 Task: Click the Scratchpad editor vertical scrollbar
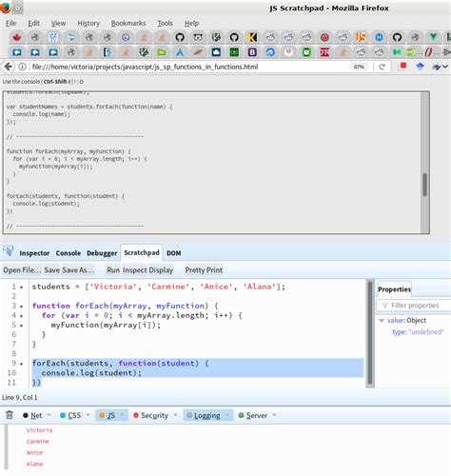pyautogui.click(x=370, y=332)
